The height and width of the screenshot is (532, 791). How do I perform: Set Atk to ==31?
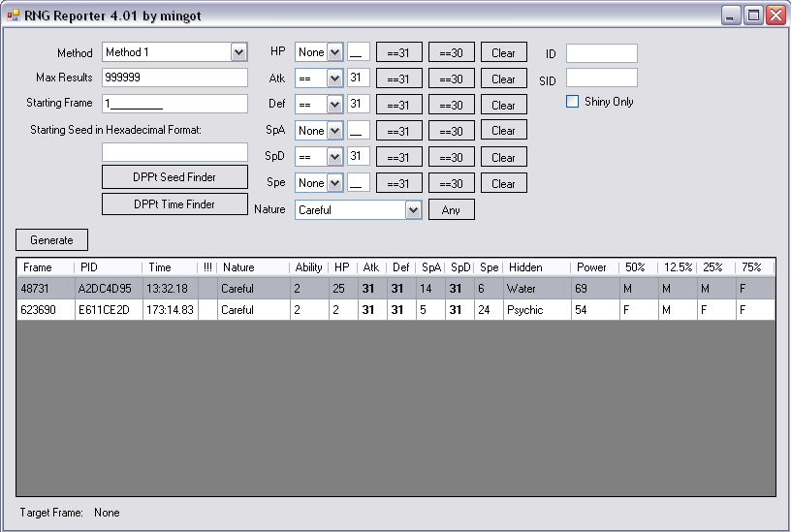[399, 78]
